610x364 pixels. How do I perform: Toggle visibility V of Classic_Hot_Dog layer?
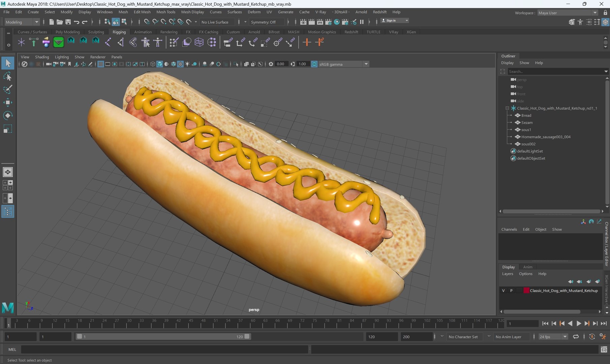503,291
